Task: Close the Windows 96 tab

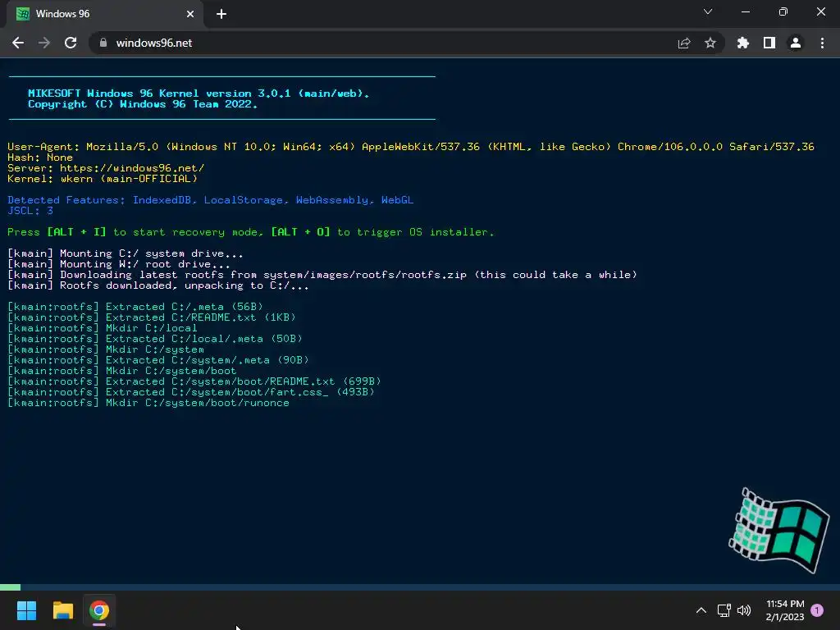Action: [190, 14]
